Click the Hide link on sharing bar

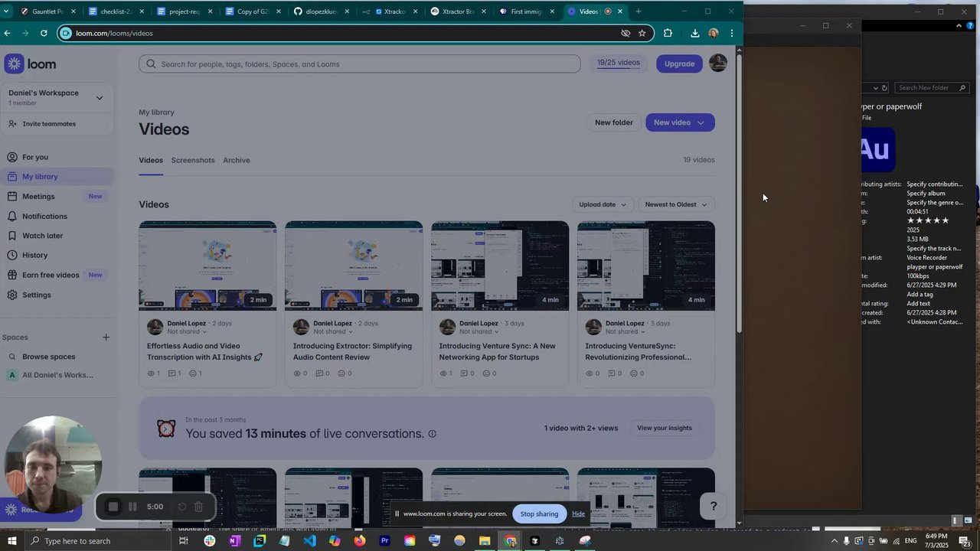[578, 514]
